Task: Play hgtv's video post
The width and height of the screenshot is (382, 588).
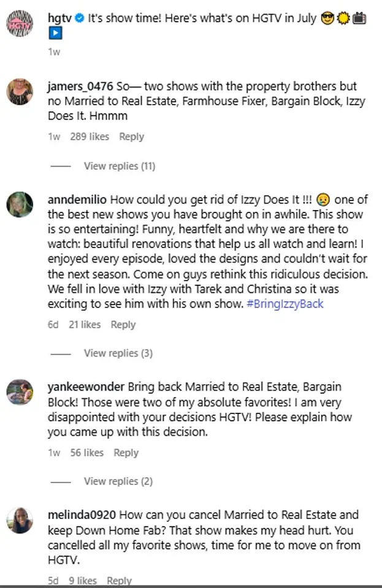Action: (x=55, y=32)
